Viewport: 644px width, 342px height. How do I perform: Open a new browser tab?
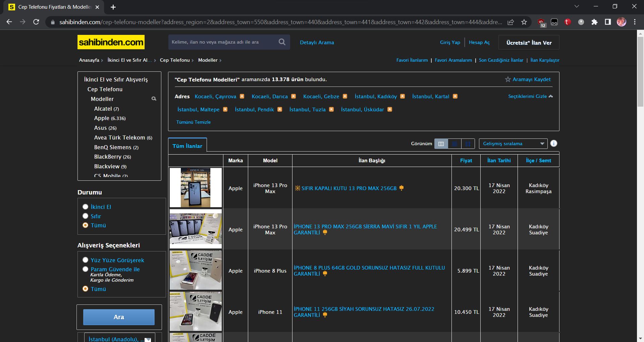(x=113, y=7)
